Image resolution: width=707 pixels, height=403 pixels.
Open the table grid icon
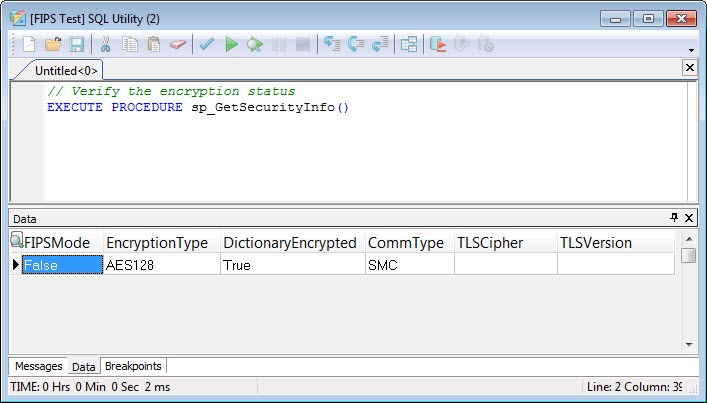tap(409, 44)
